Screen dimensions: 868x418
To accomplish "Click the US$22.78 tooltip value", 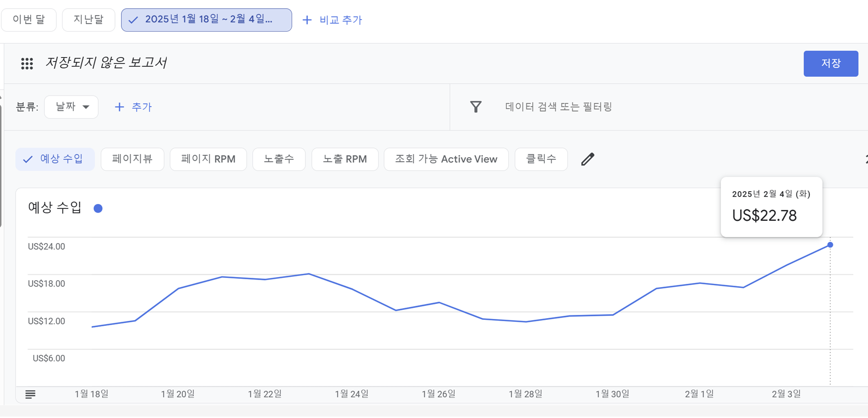I will (764, 215).
